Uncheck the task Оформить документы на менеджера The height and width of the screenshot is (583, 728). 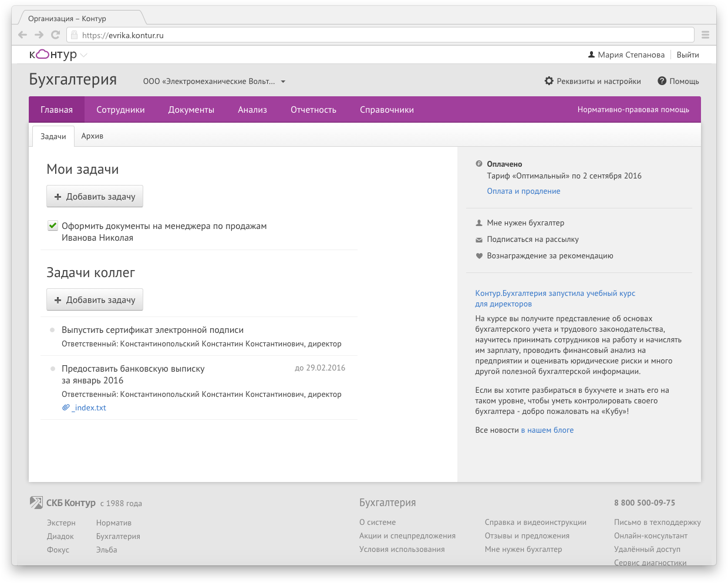point(53,225)
